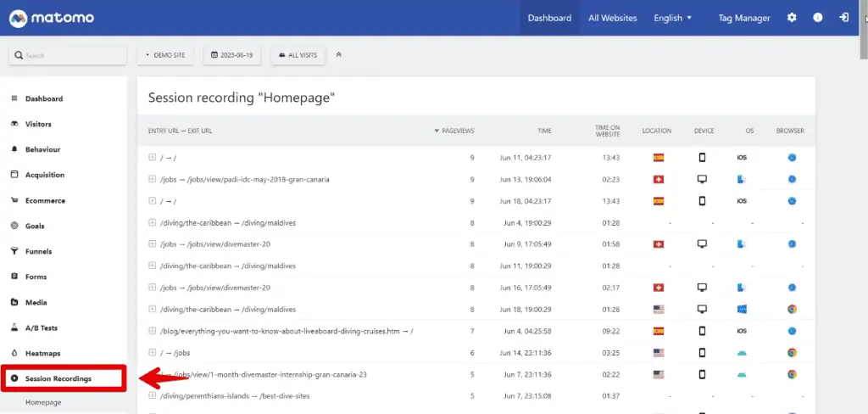Click the info icon in header
The height and width of the screenshot is (414, 868).
pos(818,18)
